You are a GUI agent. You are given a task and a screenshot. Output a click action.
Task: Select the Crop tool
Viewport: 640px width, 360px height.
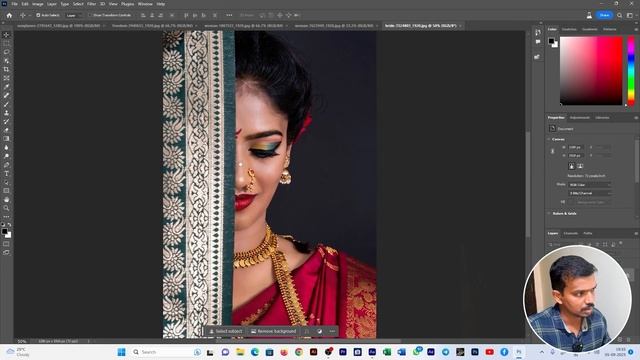[6, 69]
